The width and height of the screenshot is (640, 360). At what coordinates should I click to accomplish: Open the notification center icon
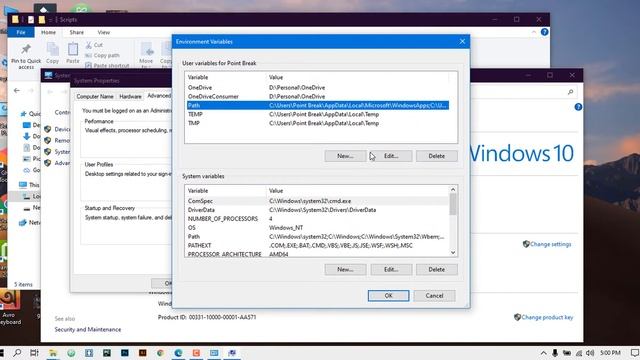[635, 353]
